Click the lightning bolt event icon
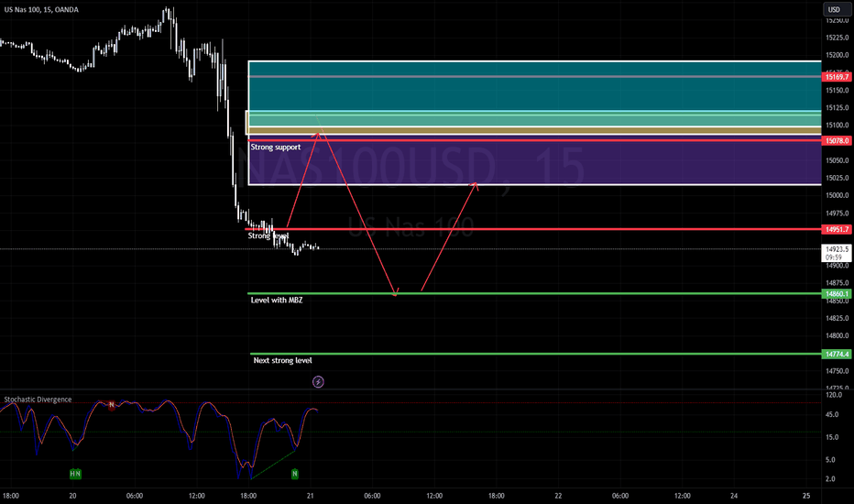854x504 pixels. click(x=318, y=382)
